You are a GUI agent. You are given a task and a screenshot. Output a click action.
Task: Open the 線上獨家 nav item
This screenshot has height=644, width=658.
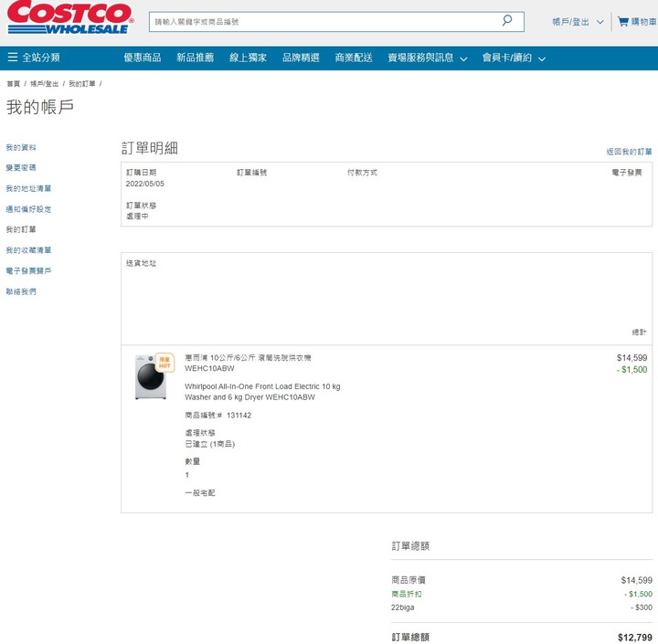click(x=248, y=58)
